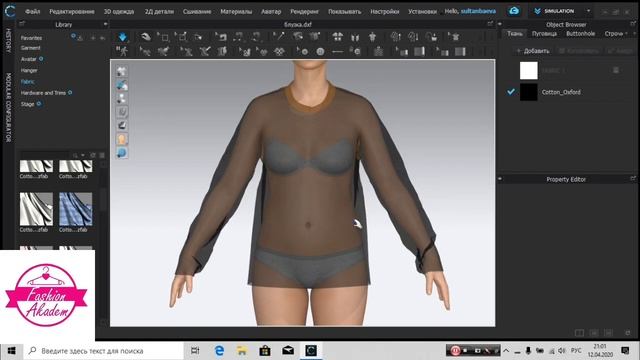Open the Windows Start menu

pos(11,351)
